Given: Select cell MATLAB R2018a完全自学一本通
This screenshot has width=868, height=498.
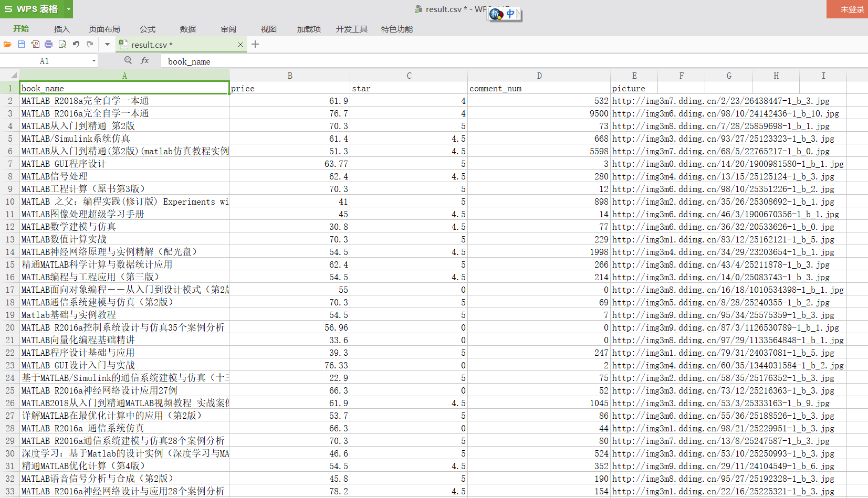Looking at the screenshot, I should 124,101.
